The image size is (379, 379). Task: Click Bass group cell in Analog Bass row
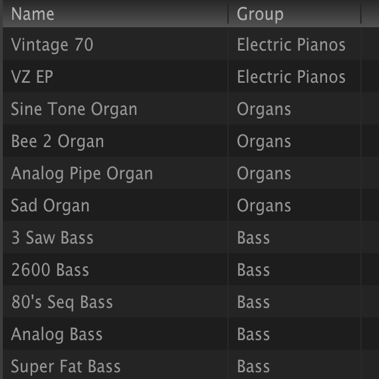click(253, 334)
